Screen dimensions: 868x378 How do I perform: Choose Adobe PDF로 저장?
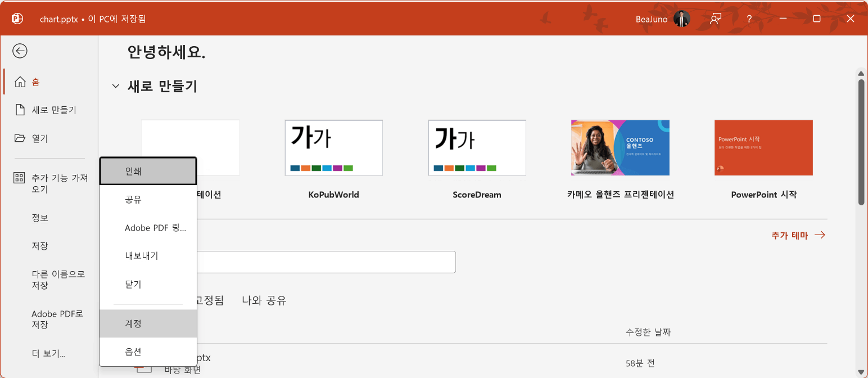click(x=51, y=319)
